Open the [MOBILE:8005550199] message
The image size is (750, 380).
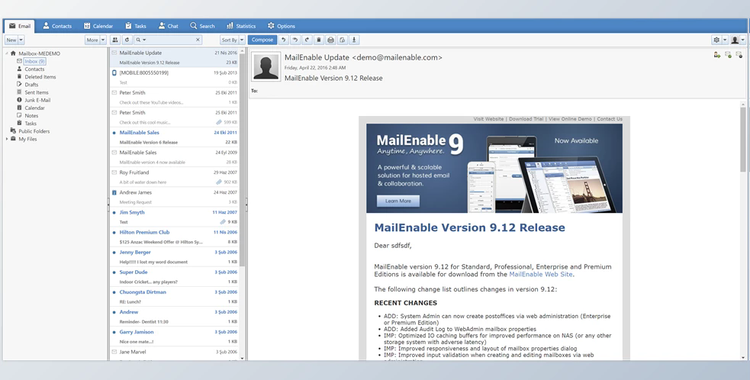[x=175, y=78]
